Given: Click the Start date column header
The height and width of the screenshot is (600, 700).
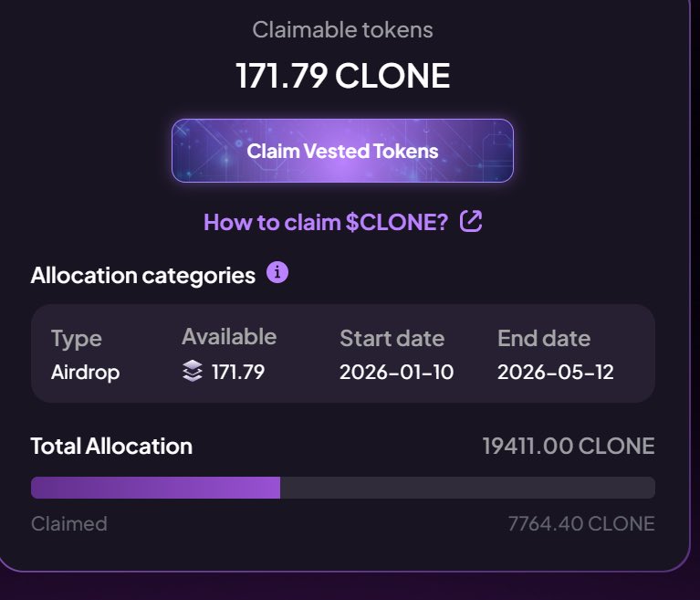Looking at the screenshot, I should (392, 339).
